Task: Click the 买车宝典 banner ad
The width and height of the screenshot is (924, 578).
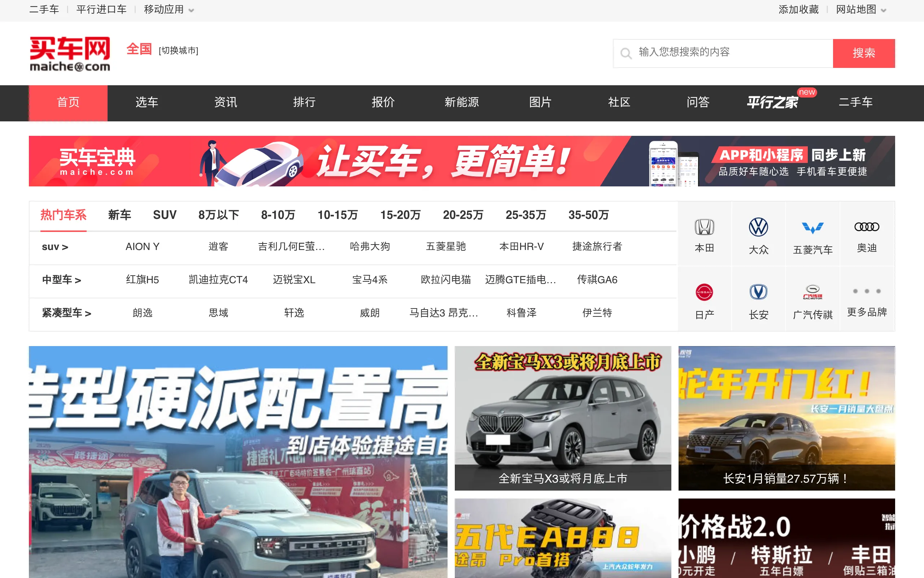Action: (x=462, y=161)
